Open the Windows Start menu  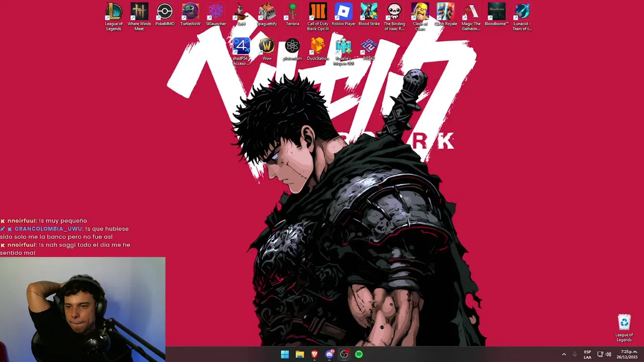pos(285,354)
